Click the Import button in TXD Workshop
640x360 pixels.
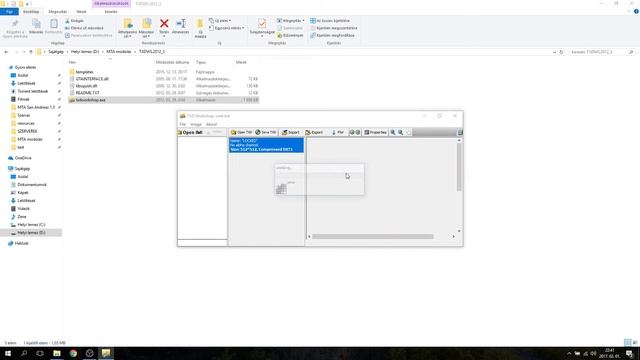291,132
